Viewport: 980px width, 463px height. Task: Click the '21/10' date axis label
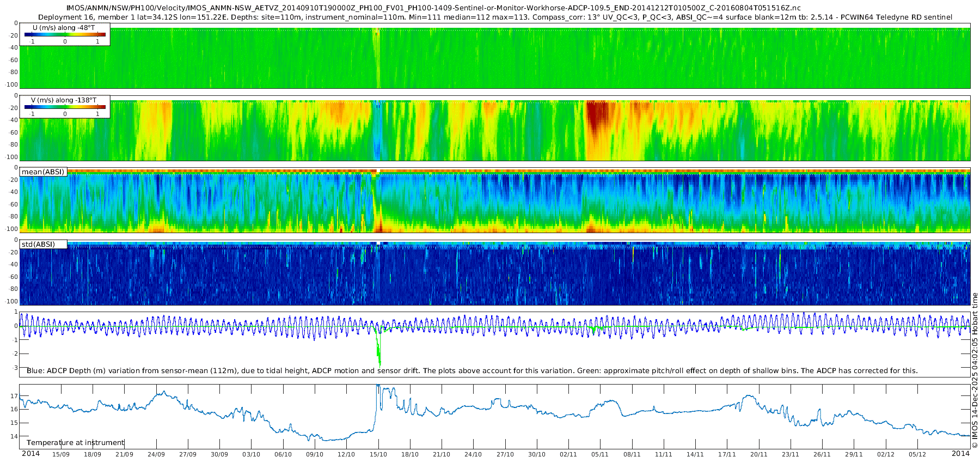tap(442, 454)
